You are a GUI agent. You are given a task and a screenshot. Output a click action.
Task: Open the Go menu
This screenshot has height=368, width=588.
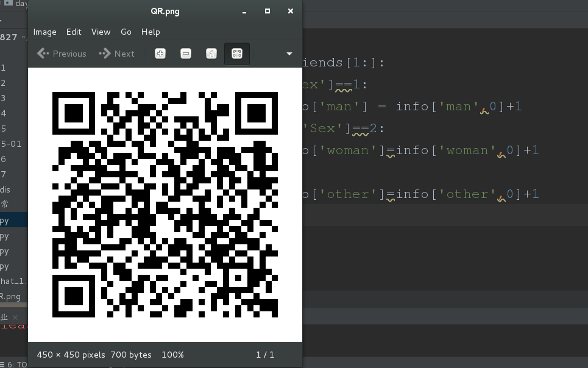(x=126, y=32)
